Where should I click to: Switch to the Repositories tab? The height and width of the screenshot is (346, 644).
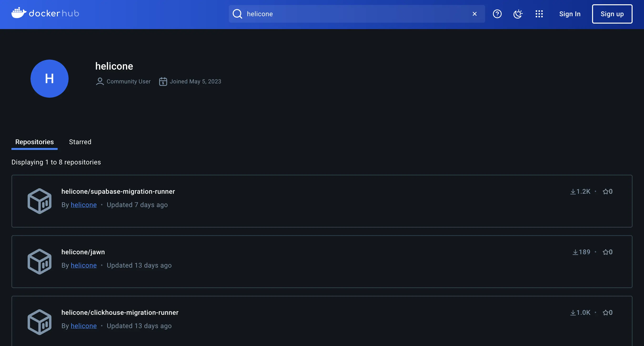(x=35, y=142)
